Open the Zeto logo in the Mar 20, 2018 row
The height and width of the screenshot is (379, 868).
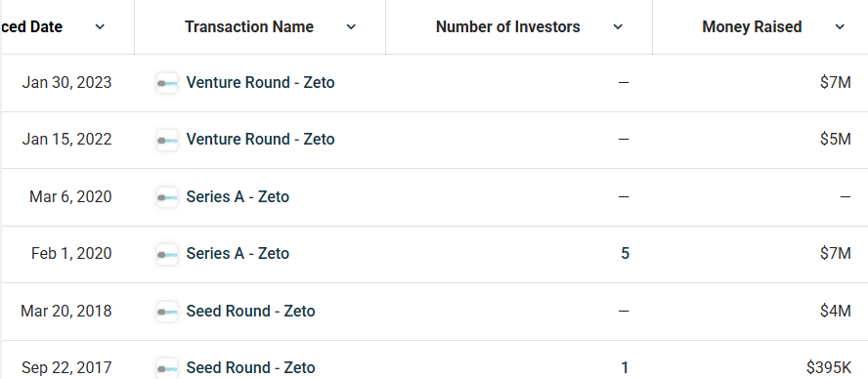click(167, 312)
